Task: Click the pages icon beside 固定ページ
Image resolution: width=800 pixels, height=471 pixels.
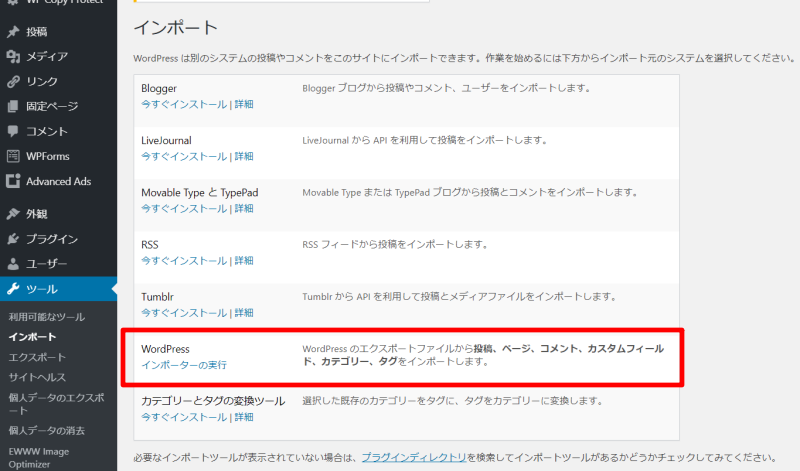Action: point(13,106)
